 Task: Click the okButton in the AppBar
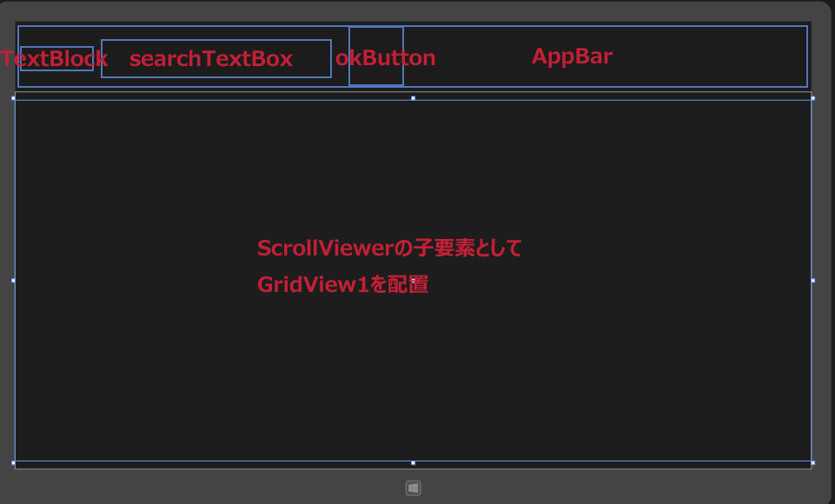pyautogui.click(x=376, y=56)
